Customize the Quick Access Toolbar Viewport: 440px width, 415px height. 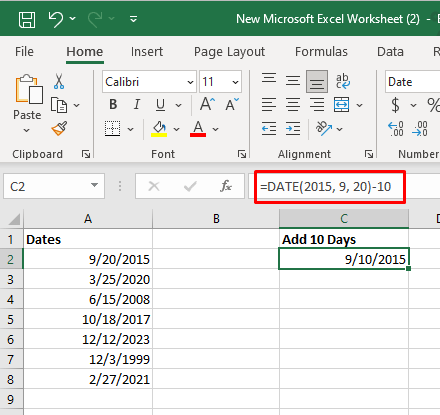pos(133,19)
